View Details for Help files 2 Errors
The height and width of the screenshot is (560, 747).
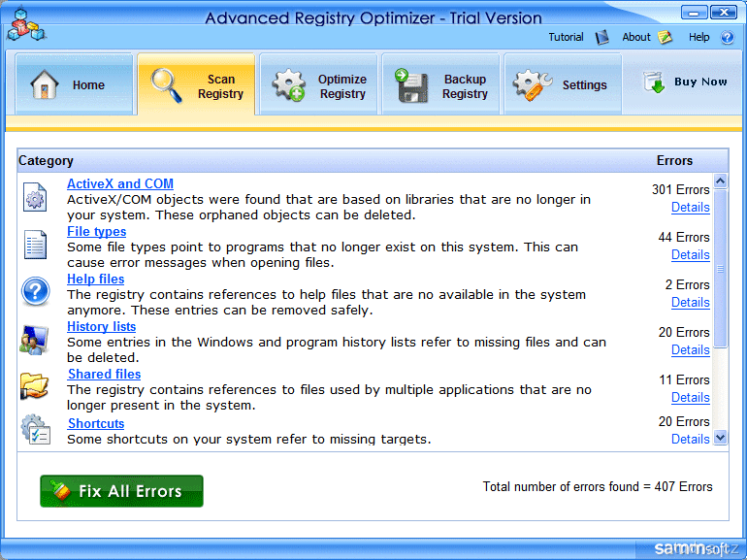691,303
